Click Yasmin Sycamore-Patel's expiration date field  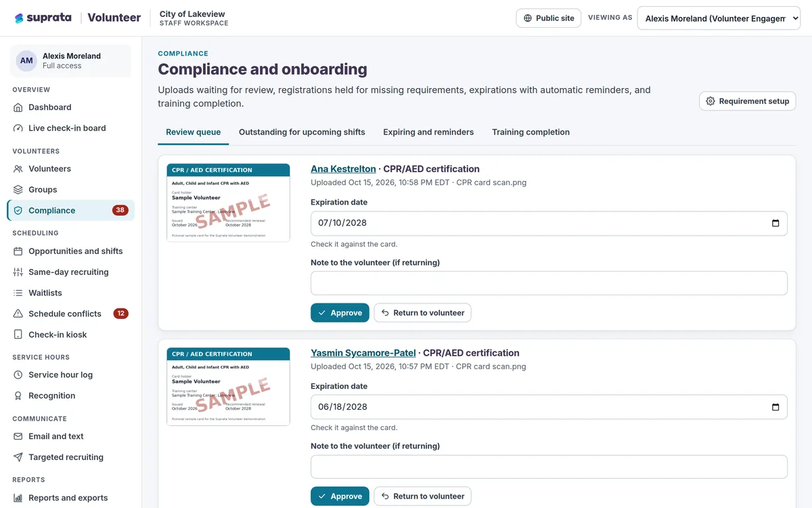pyautogui.click(x=549, y=407)
